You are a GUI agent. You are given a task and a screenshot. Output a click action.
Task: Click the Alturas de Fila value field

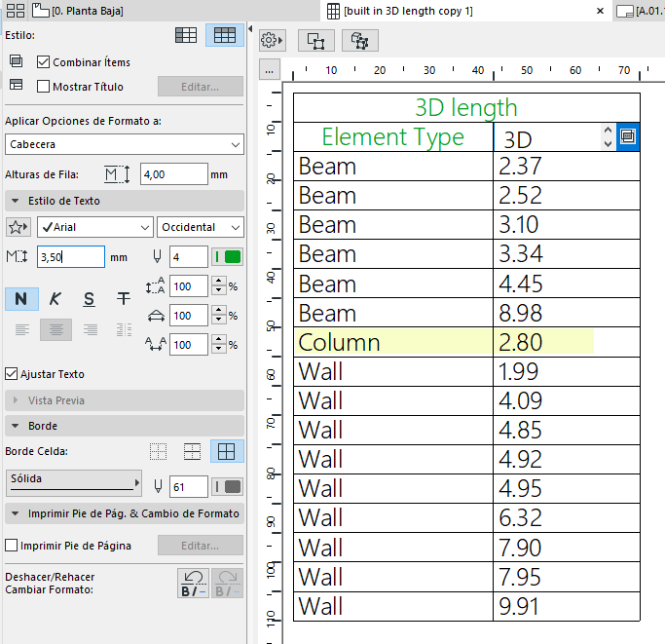173,174
